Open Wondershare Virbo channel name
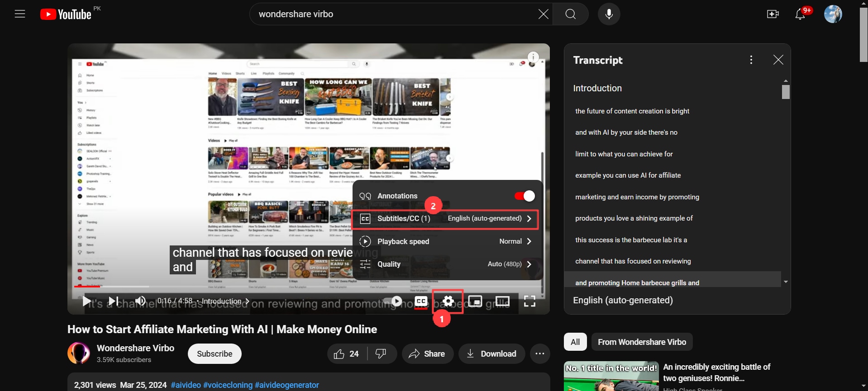Screen dimensions: 868x391 (x=135, y=348)
